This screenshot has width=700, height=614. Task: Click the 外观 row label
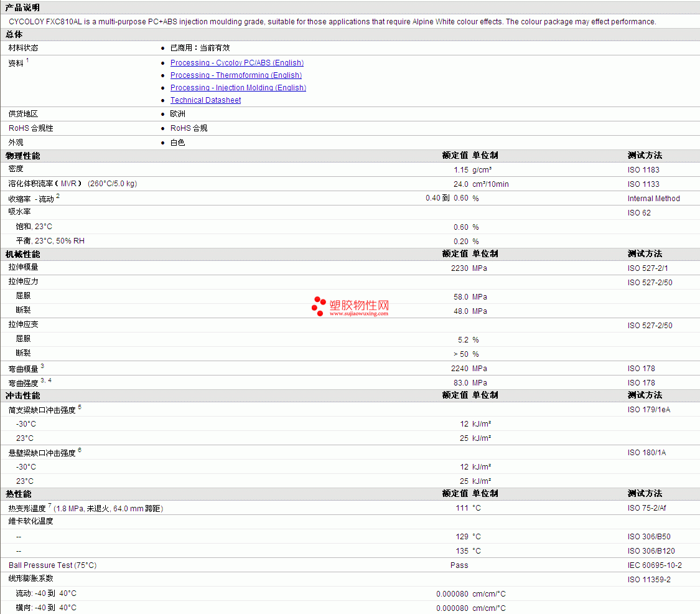16,143
